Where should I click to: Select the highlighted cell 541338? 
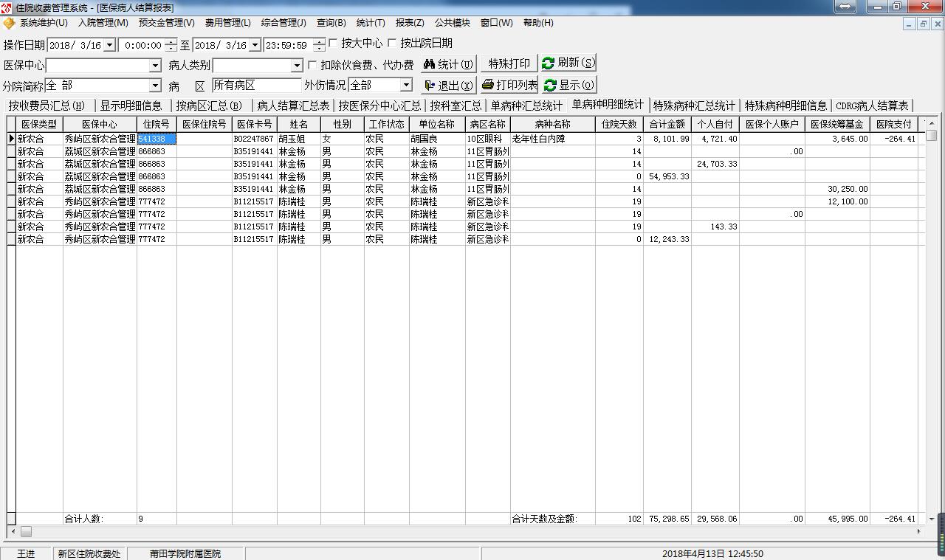click(x=157, y=139)
